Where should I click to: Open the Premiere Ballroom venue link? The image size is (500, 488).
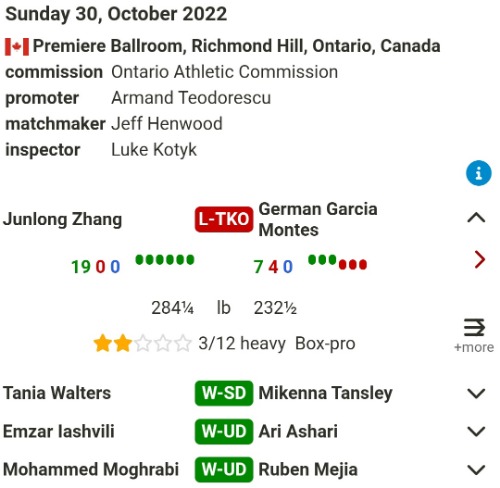tap(236, 46)
